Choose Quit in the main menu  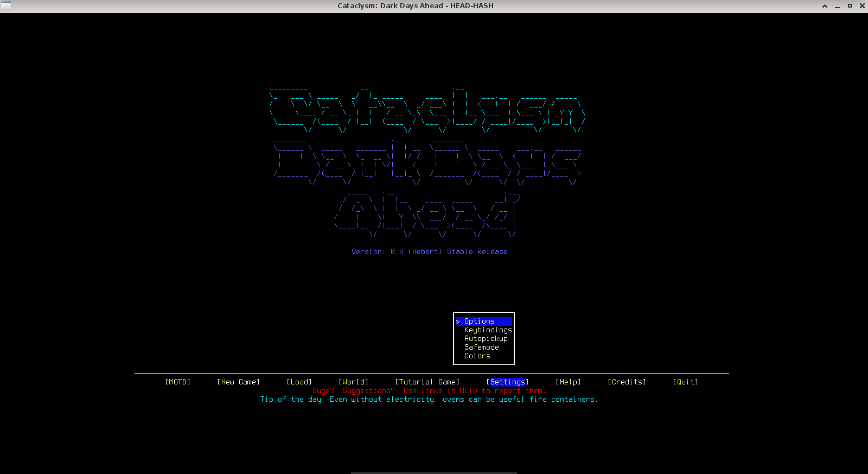[685, 382]
